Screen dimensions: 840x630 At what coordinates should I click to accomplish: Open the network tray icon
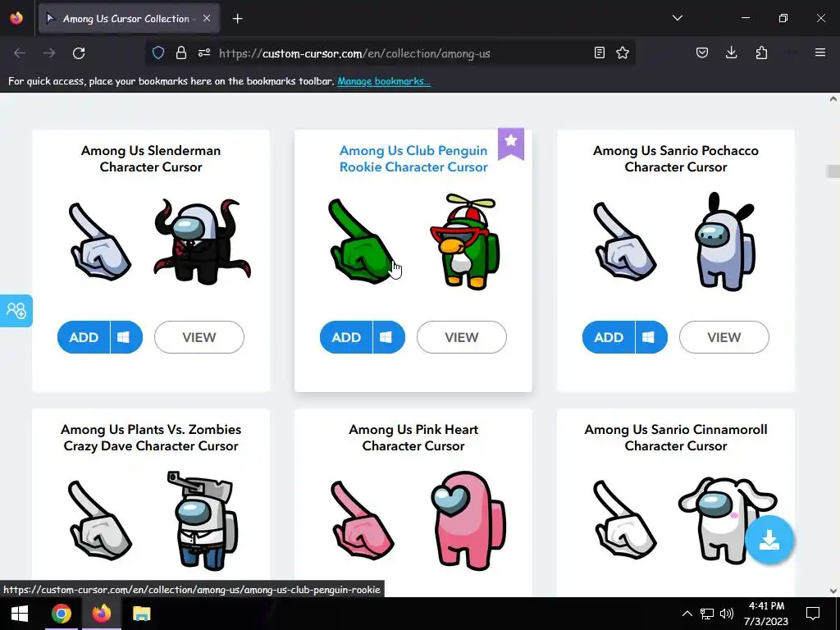tap(707, 614)
